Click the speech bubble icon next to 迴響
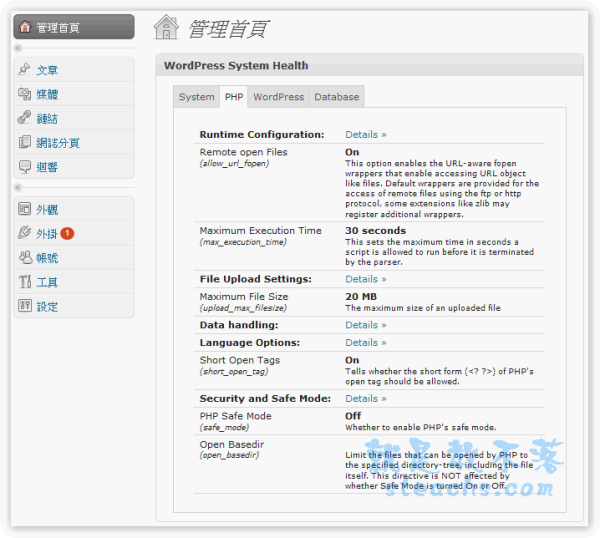Screen dimensions: 600x538 [x=24, y=166]
